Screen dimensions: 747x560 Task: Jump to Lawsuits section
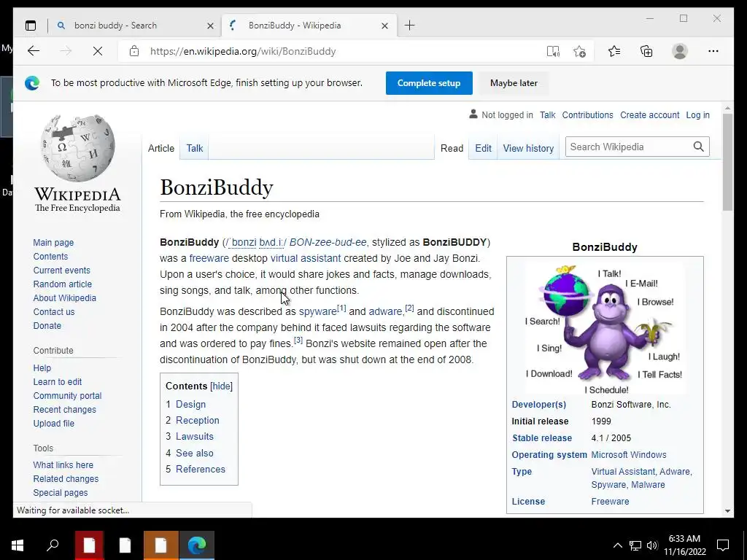194,437
